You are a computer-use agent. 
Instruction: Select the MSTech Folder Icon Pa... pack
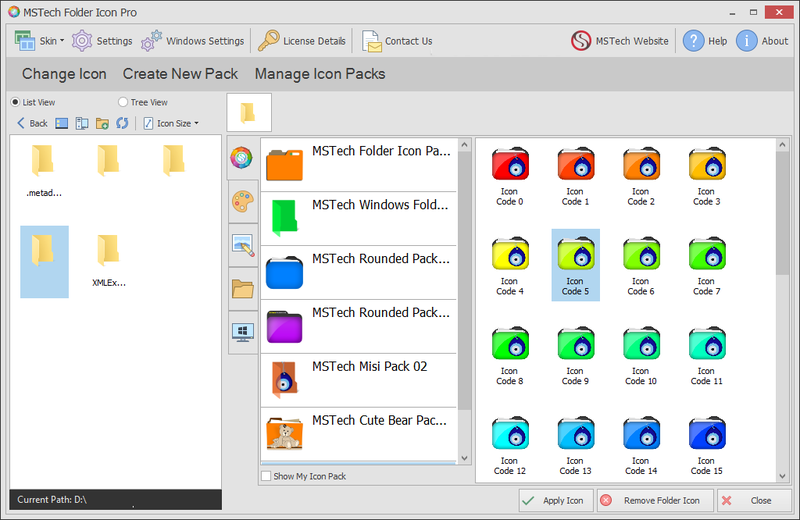click(x=359, y=165)
